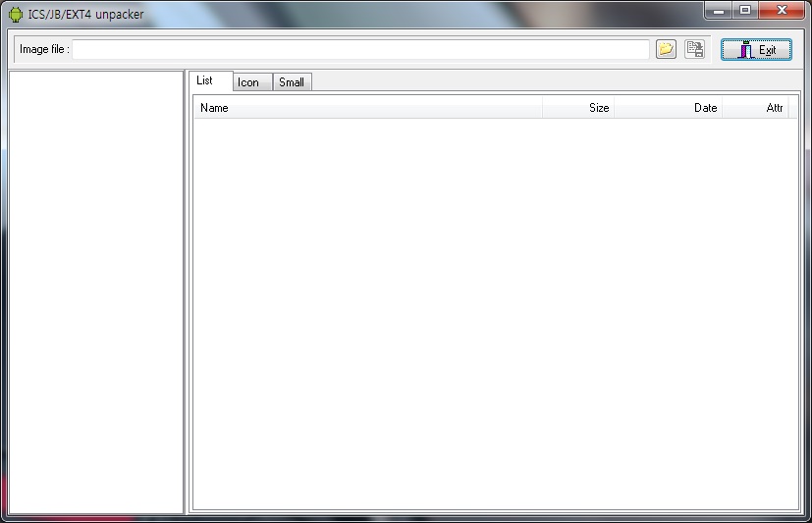Minimize the unpacker window
This screenshot has height=523, width=812.
(720, 11)
